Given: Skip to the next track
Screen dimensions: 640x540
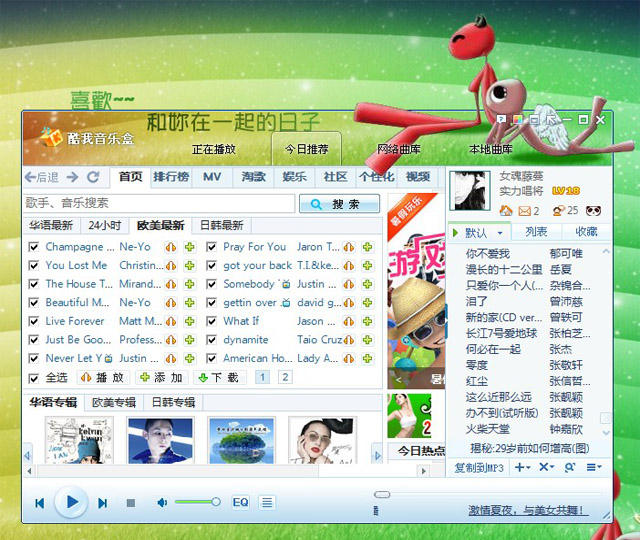Looking at the screenshot, I should click(102, 503).
